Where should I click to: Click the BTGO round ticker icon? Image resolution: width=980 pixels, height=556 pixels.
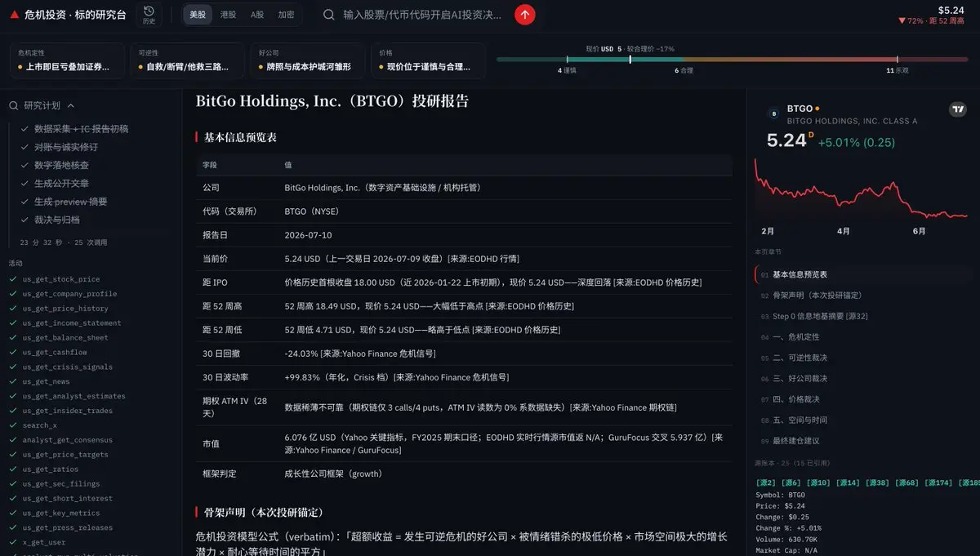[774, 113]
